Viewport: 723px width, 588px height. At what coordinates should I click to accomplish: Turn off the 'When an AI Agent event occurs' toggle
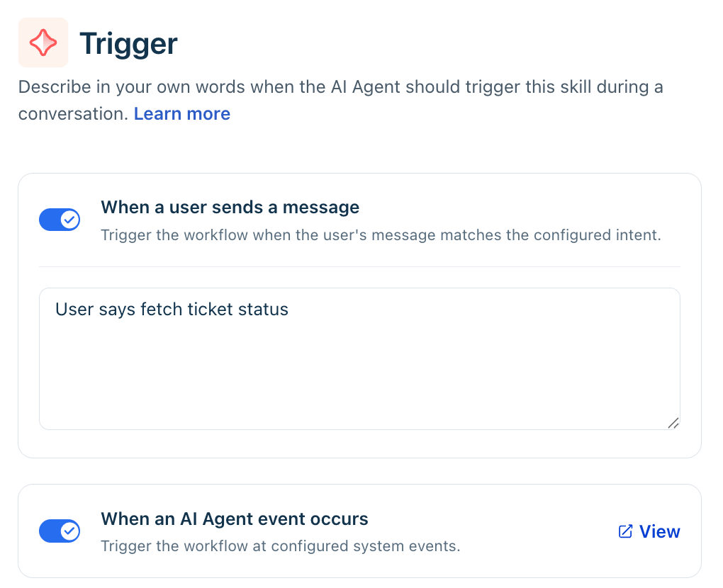pyautogui.click(x=60, y=531)
